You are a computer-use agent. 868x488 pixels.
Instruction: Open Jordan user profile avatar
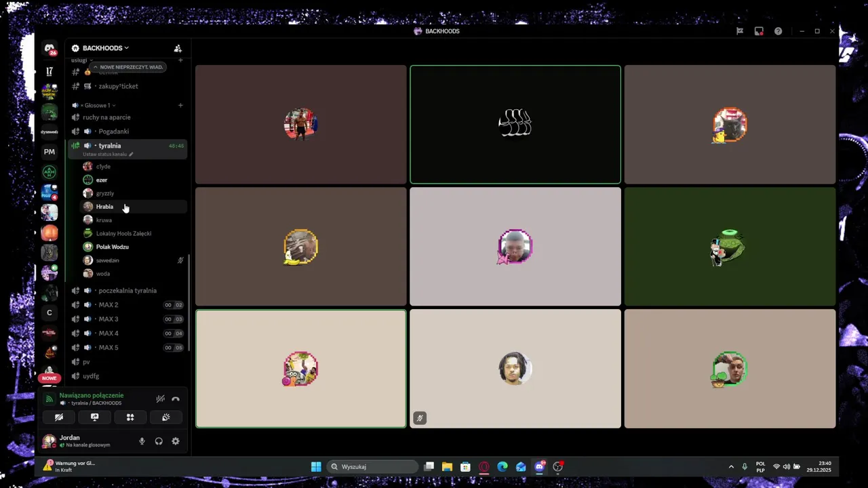(x=49, y=441)
